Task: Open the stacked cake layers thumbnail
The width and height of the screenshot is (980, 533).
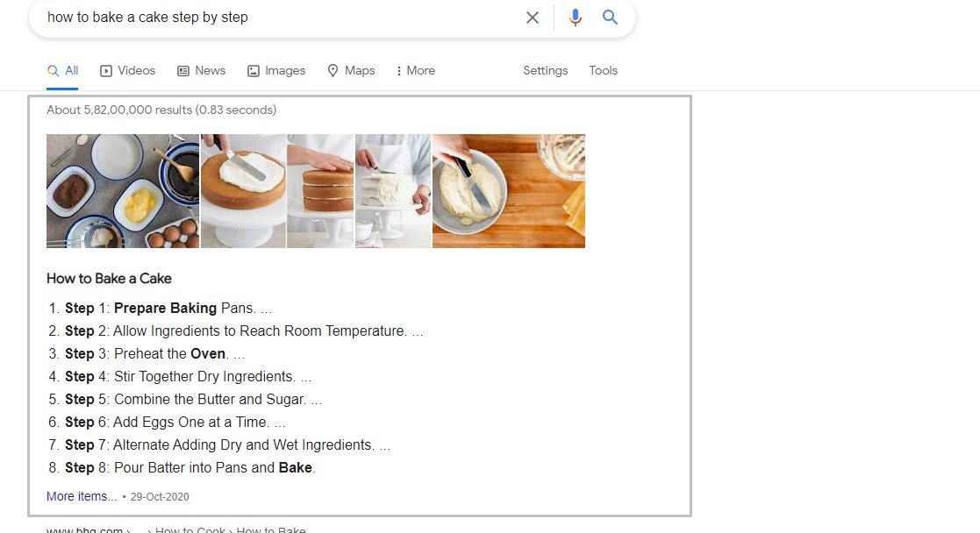Action: pyautogui.click(x=320, y=191)
